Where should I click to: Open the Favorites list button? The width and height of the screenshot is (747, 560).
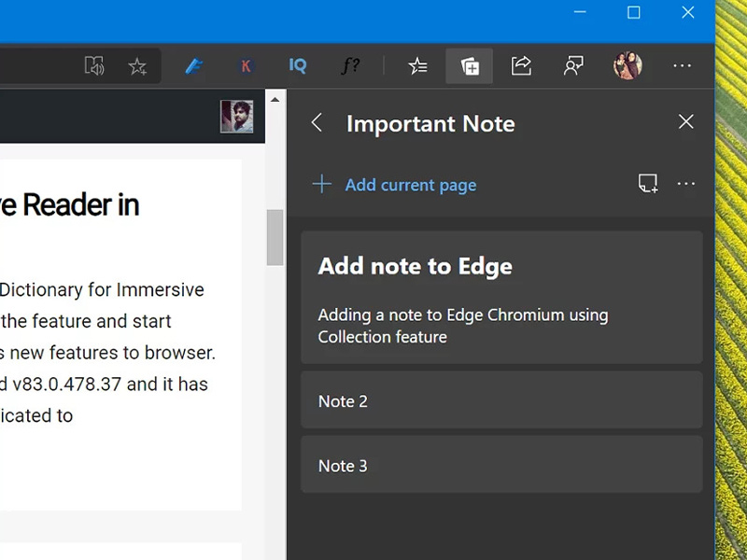click(x=417, y=65)
